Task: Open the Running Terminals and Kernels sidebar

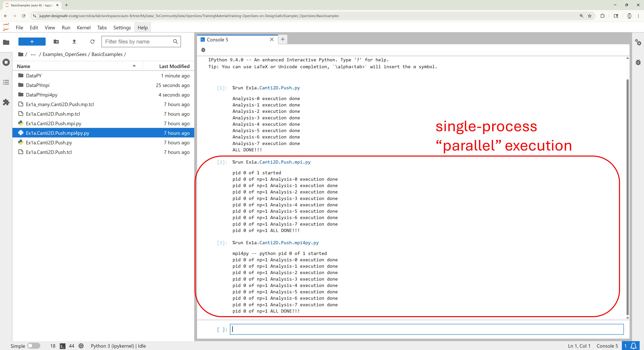Action: point(6,62)
